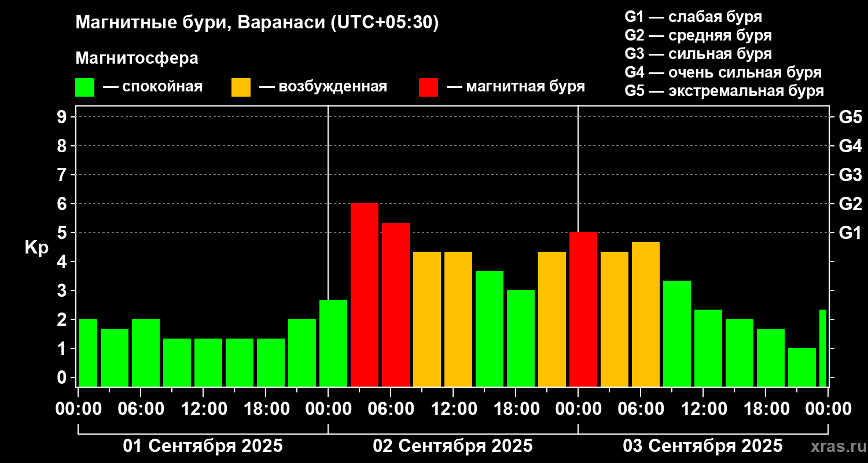This screenshot has height=463, width=868.
Task: Click the '03 Сентября 2025' date label
Action: tap(703, 446)
